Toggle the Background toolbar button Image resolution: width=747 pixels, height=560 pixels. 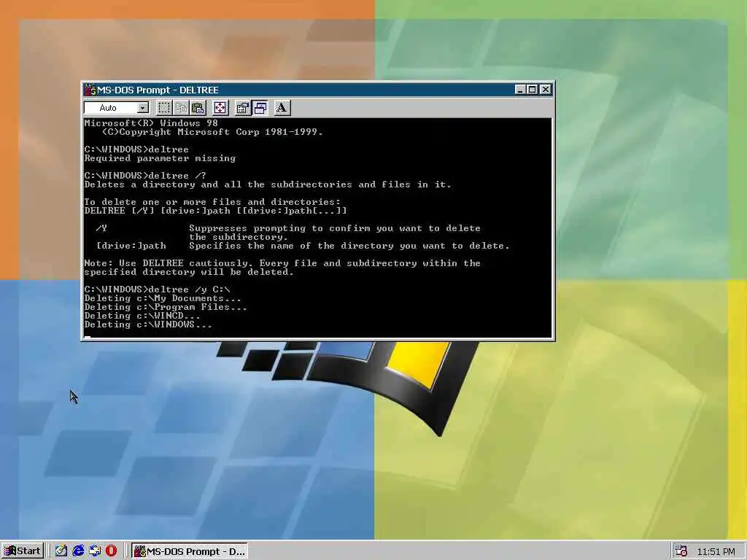coord(260,108)
